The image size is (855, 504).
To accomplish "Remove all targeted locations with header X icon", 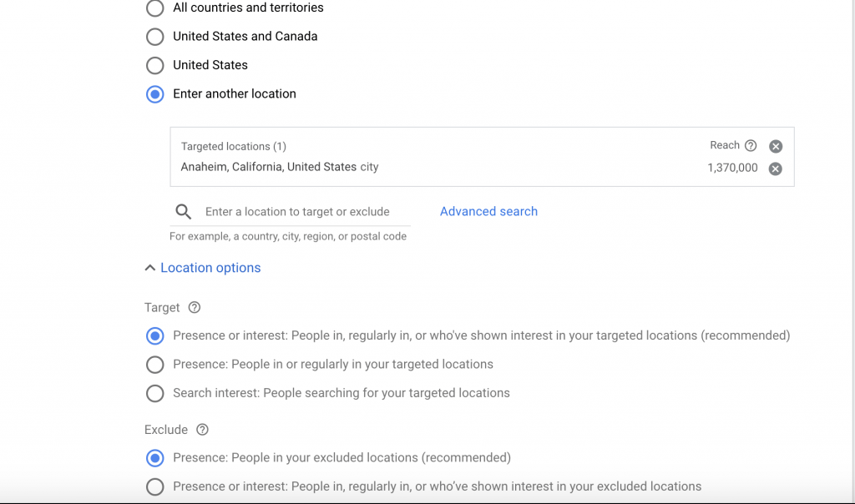I will 776,146.
